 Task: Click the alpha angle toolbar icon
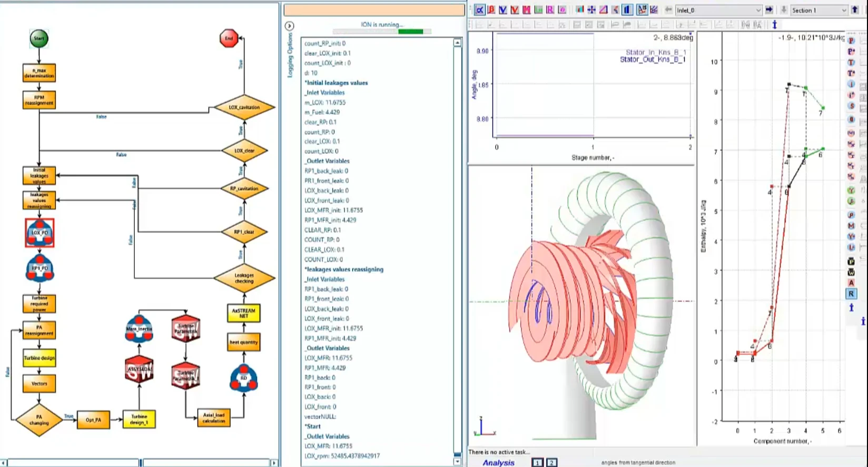pyautogui.click(x=479, y=10)
